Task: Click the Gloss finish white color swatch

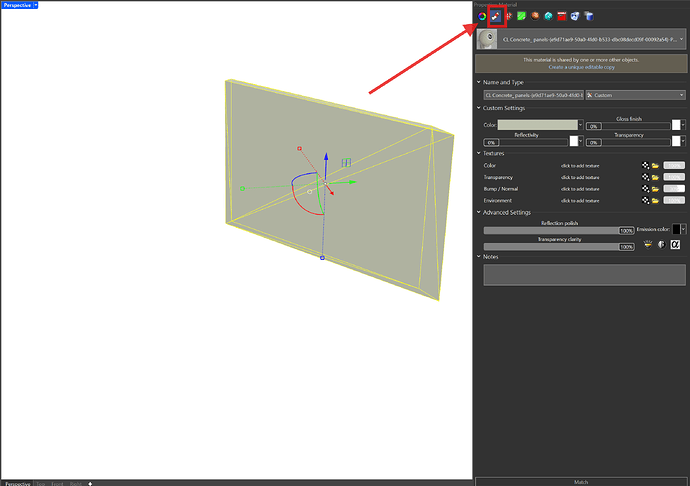Action: 676,125
